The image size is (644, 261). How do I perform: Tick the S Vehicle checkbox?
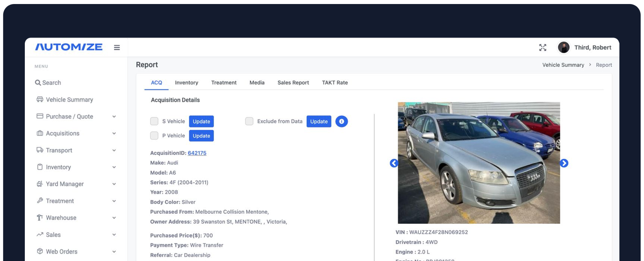[154, 121]
